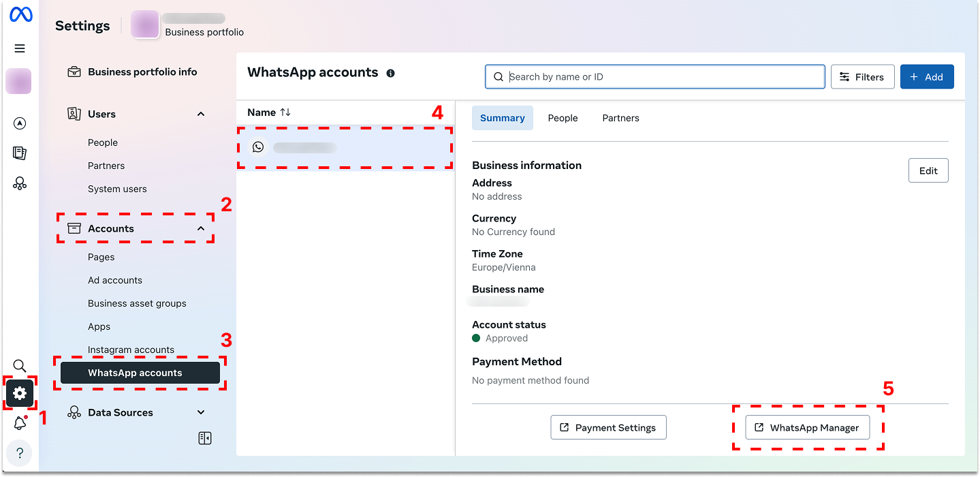Screen dimensions: 980x477
Task: Click the Business portfolio info briefcase icon
Action: click(x=74, y=72)
